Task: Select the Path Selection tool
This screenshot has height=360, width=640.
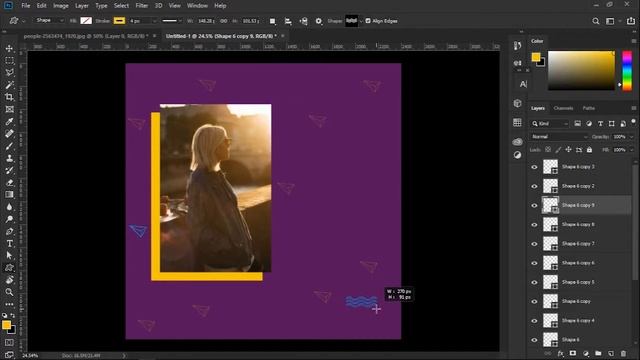Action: tap(9, 256)
